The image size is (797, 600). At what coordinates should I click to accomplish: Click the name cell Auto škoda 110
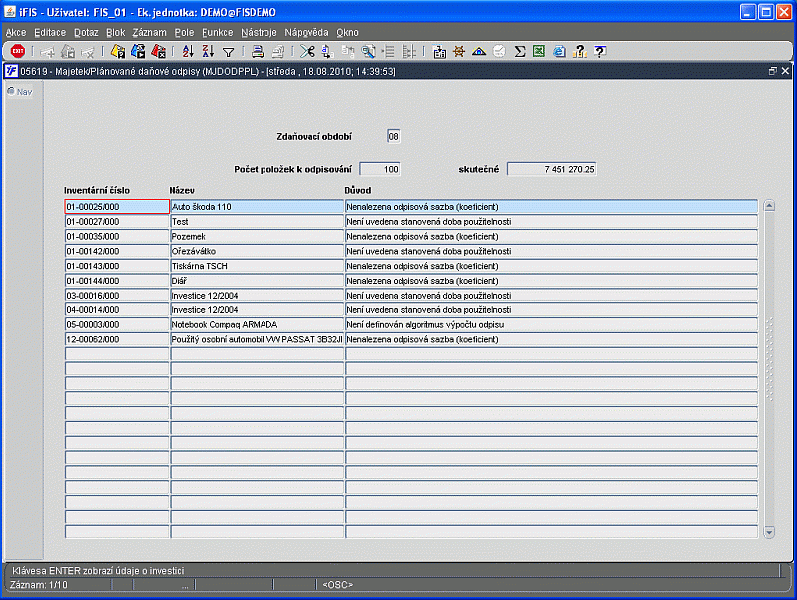pos(257,207)
